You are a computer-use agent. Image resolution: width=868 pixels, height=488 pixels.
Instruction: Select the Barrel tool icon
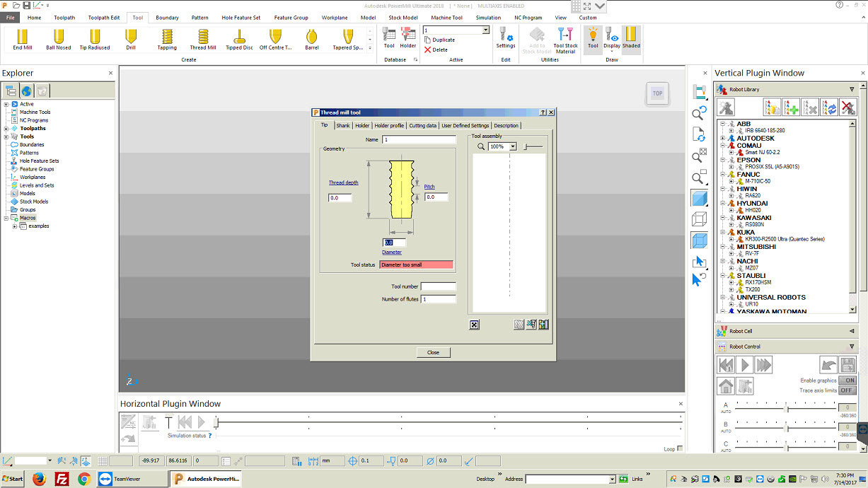tap(311, 40)
